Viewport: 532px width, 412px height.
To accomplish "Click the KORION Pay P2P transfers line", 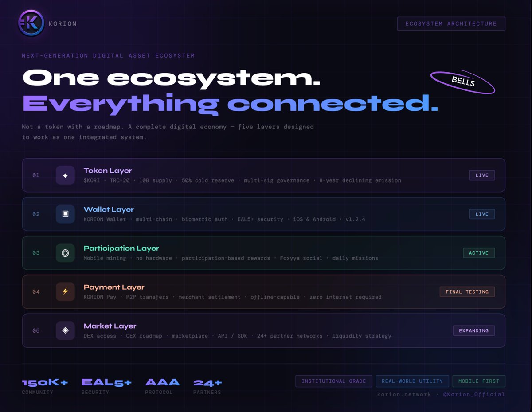I will click(232, 297).
